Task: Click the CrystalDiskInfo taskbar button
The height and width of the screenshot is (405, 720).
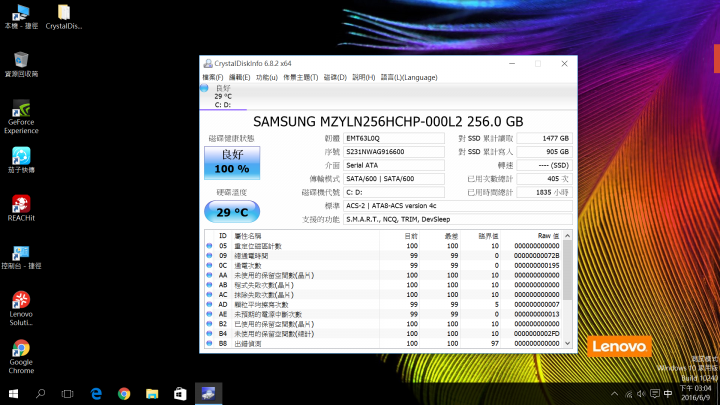Action: coord(208,394)
